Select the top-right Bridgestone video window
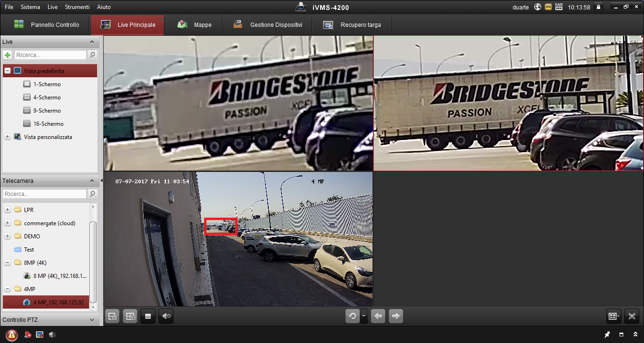 pos(508,103)
